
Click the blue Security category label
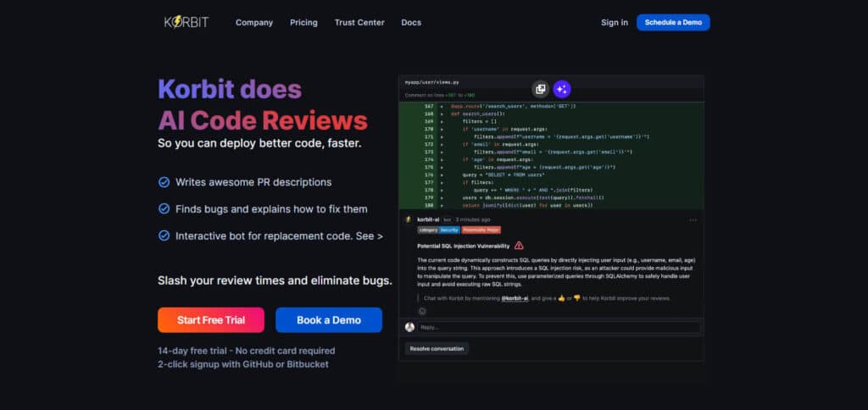[449, 230]
